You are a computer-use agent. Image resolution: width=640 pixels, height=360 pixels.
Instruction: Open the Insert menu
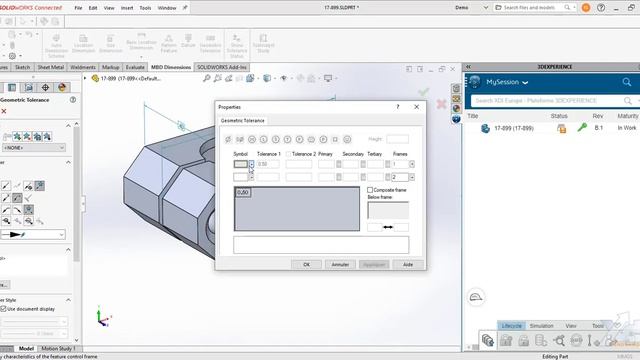(x=127, y=8)
